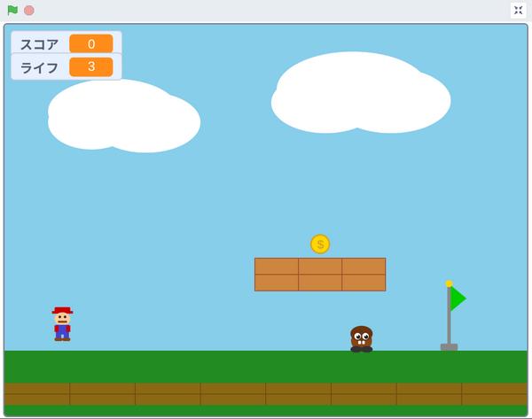Viewport: 532px width, 419px height.
Task: Click the orange score value 0
Action: [90, 44]
